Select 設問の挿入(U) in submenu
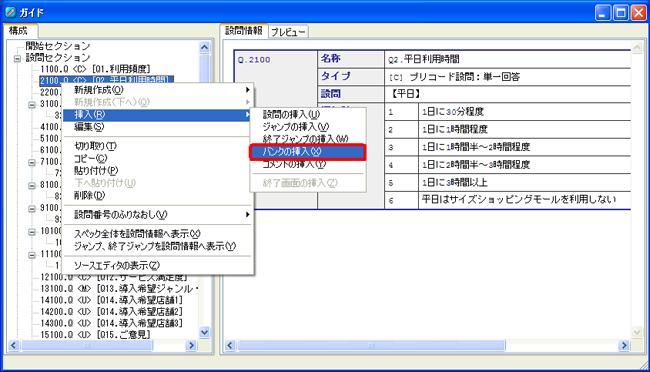Screen dimensions: 650x372 pos(308,114)
